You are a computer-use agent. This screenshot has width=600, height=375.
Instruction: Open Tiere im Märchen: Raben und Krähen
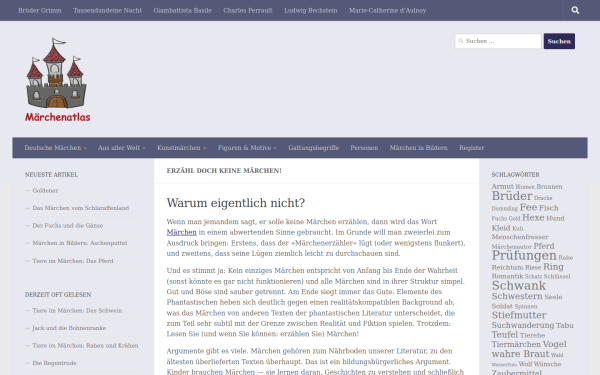[85, 346]
